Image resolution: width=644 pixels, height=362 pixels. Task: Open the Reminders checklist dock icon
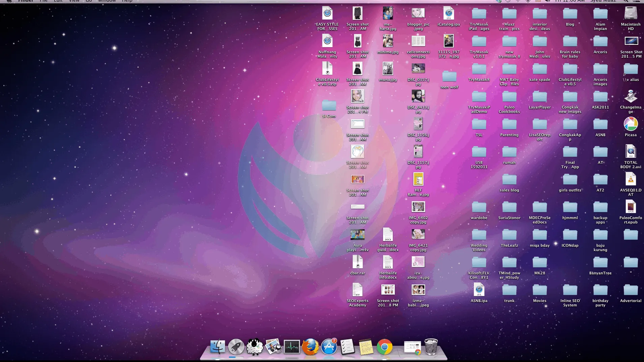pos(347,347)
